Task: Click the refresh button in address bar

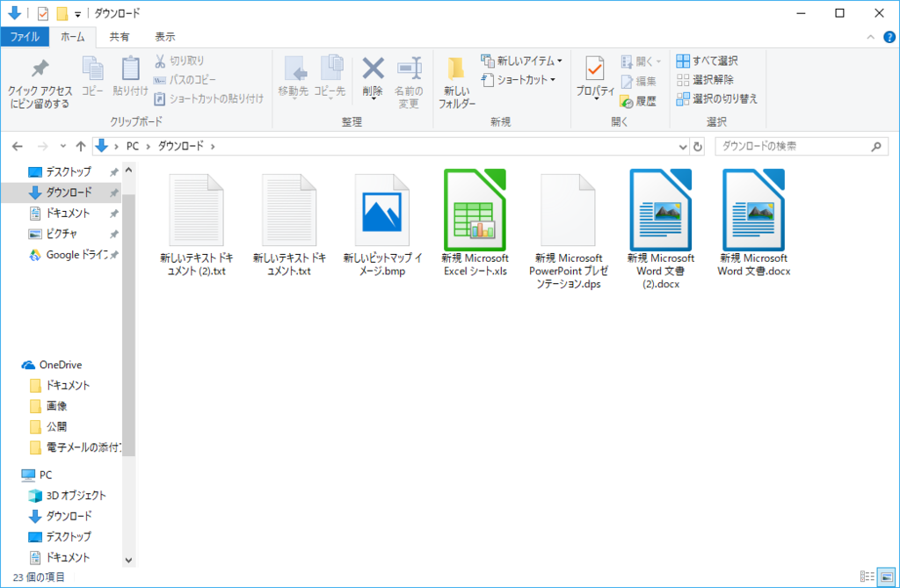Action: click(698, 146)
